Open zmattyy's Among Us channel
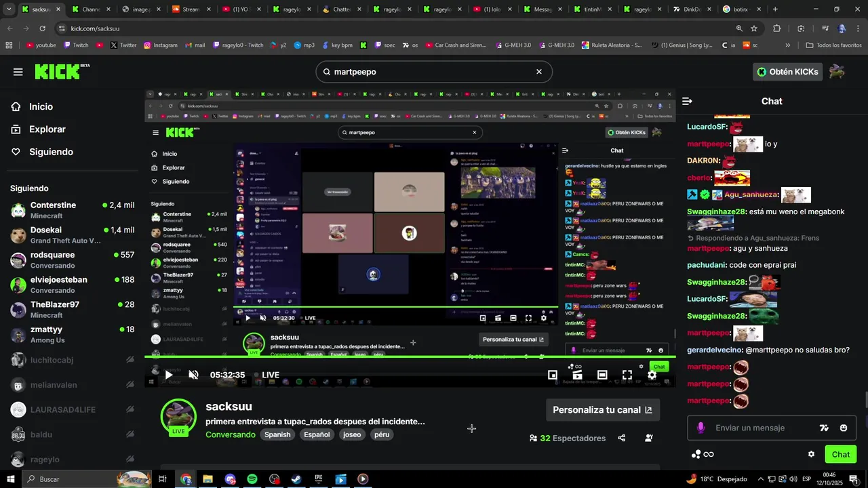The height and width of the screenshot is (488, 868). click(72, 334)
